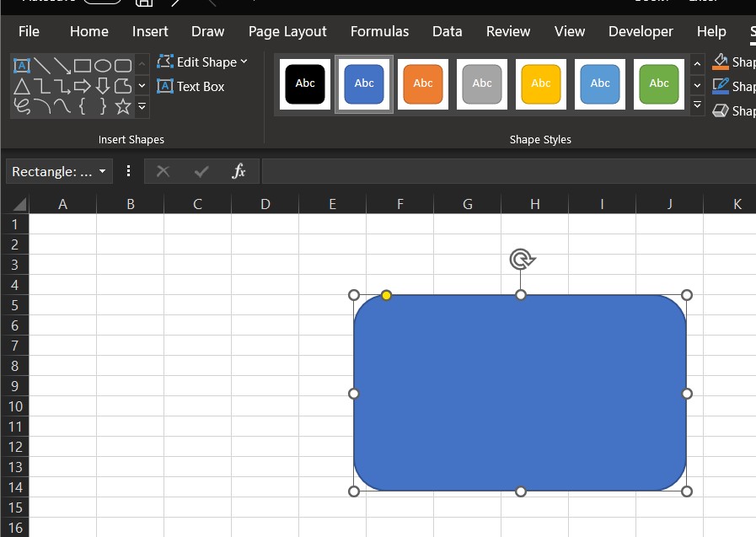Expand the Name Box dropdown arrow
Screen dimensions: 756x537
tap(103, 171)
